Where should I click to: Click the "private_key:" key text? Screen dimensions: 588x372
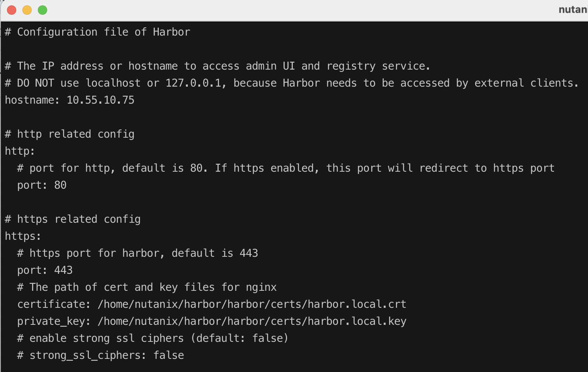(x=54, y=321)
